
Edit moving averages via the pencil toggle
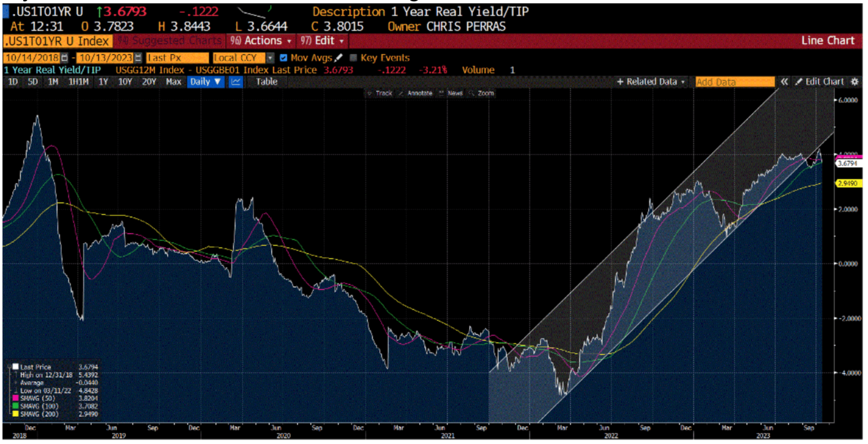338,58
